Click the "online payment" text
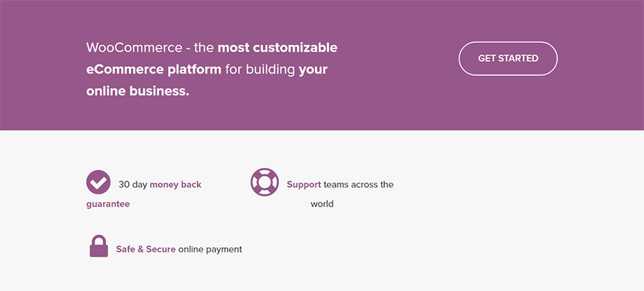644x291 pixels. [x=210, y=249]
